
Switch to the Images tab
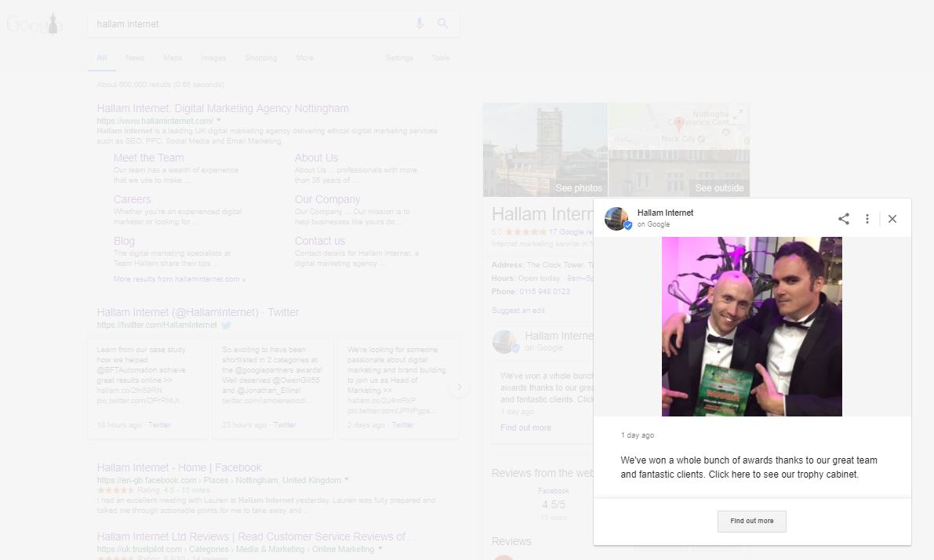[213, 58]
